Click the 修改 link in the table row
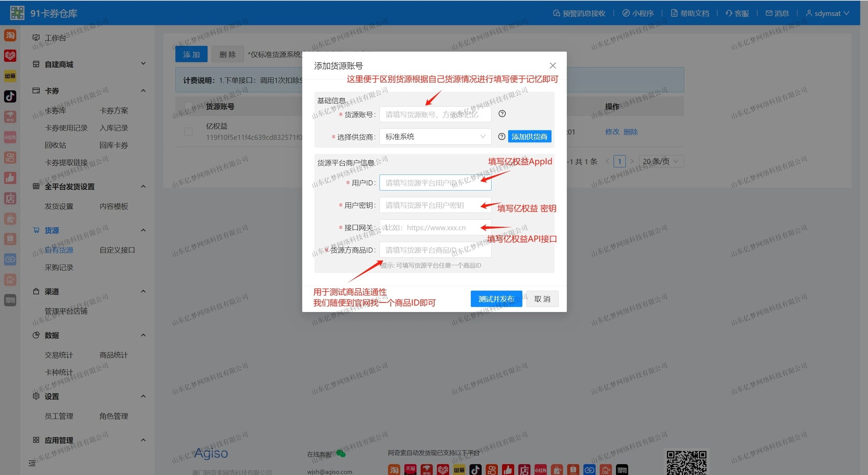868x475 pixels. click(612, 132)
